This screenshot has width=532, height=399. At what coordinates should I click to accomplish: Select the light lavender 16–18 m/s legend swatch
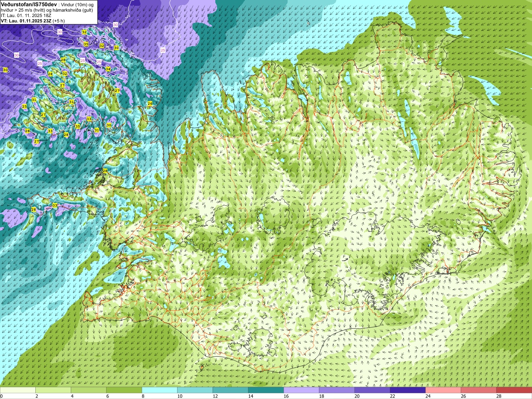click(301, 390)
